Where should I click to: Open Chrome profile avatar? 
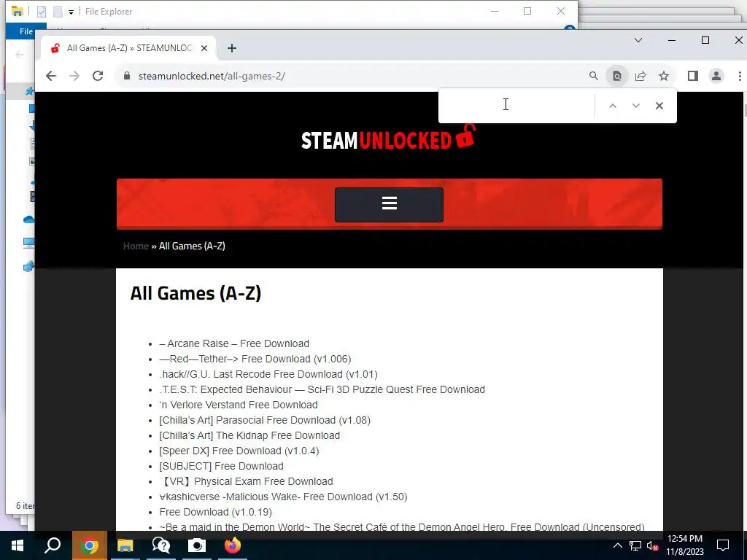pos(716,76)
